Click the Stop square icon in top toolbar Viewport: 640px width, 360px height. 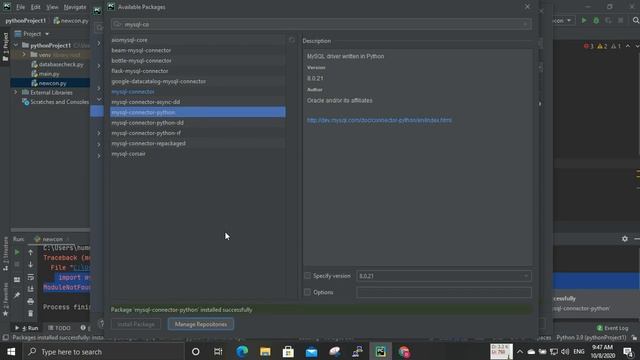tap(620, 20)
